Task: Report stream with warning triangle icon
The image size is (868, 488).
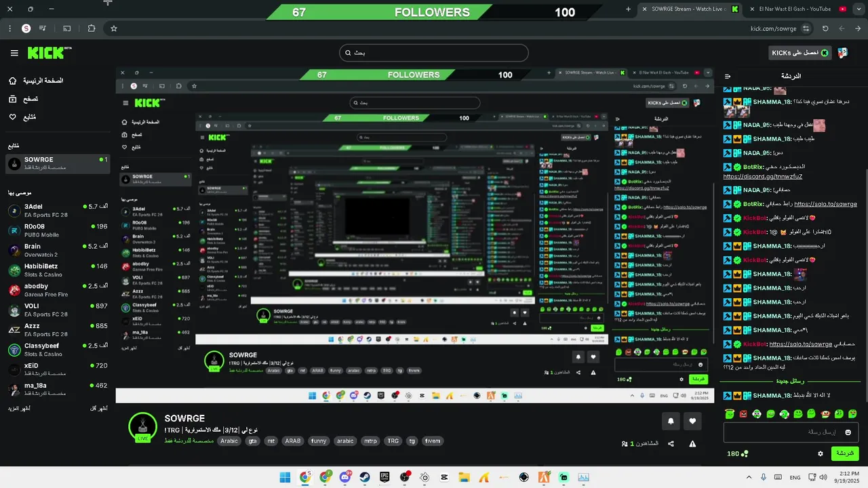Action: point(692,444)
